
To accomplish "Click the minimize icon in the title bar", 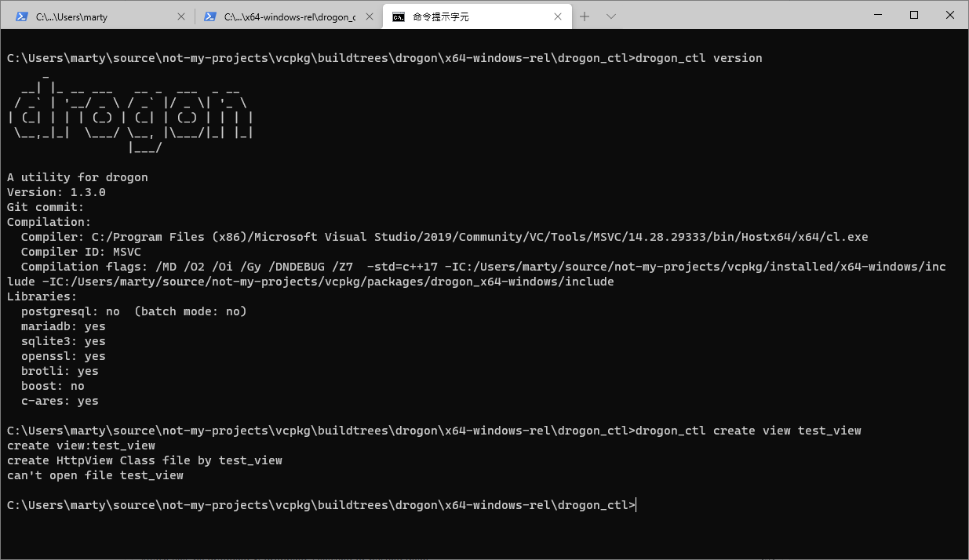I will tap(877, 15).
